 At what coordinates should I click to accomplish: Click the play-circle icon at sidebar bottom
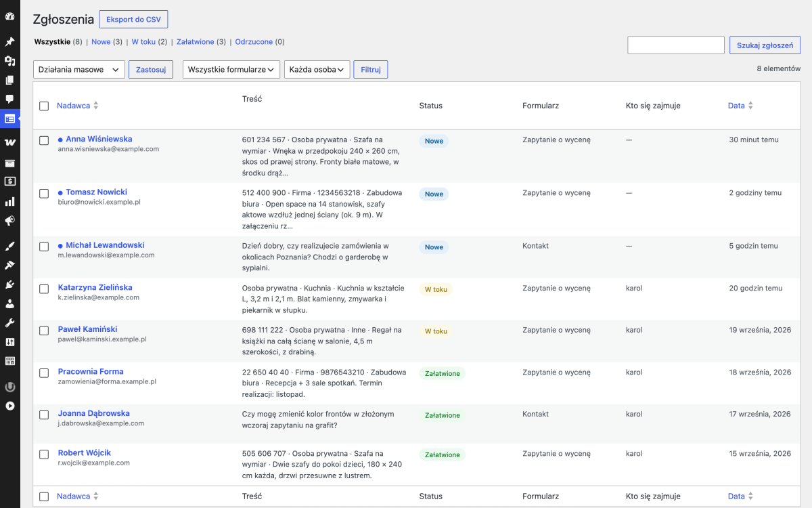[10, 406]
